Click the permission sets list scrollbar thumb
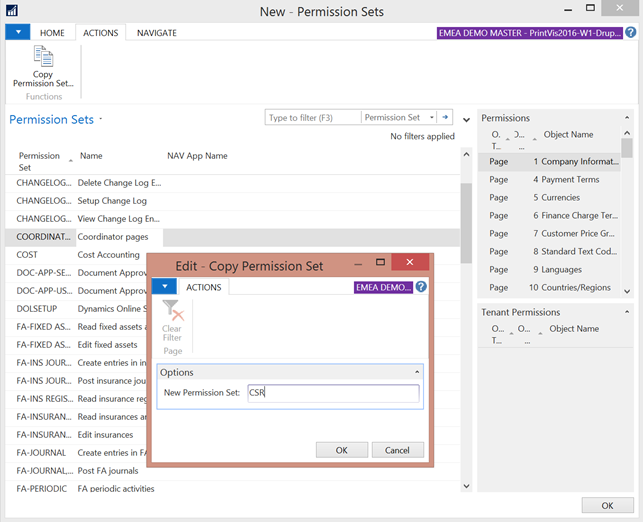 [466, 223]
